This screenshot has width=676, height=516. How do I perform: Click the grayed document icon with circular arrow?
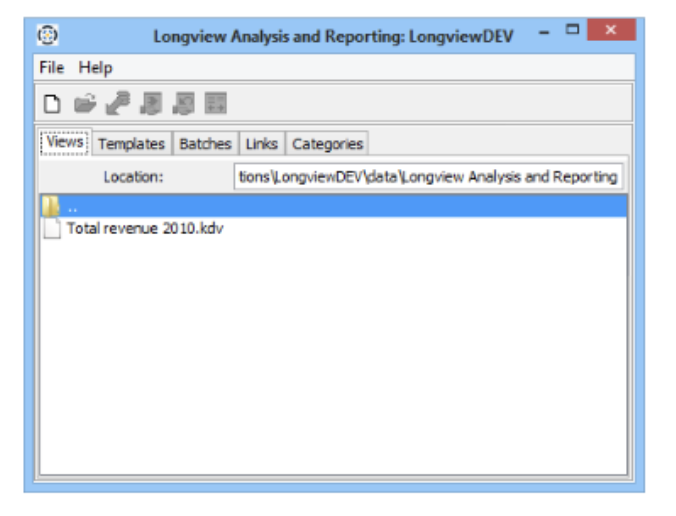pyautogui.click(x=182, y=103)
